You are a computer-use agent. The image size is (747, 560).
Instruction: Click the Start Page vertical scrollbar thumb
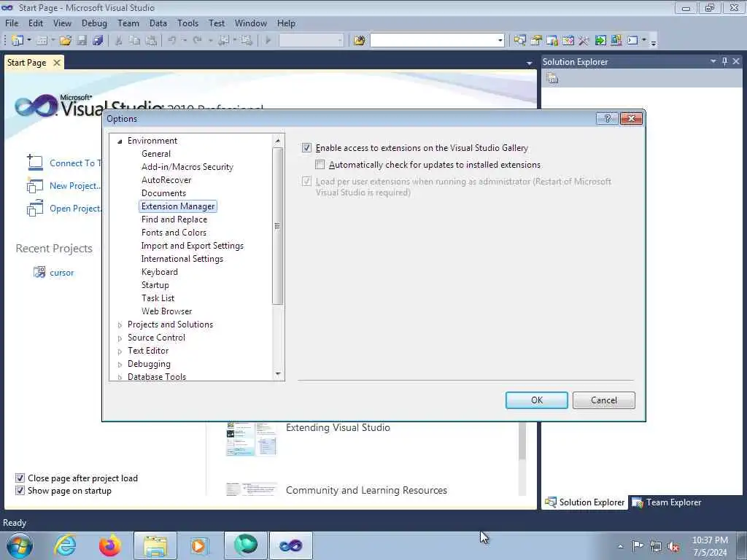522,440
